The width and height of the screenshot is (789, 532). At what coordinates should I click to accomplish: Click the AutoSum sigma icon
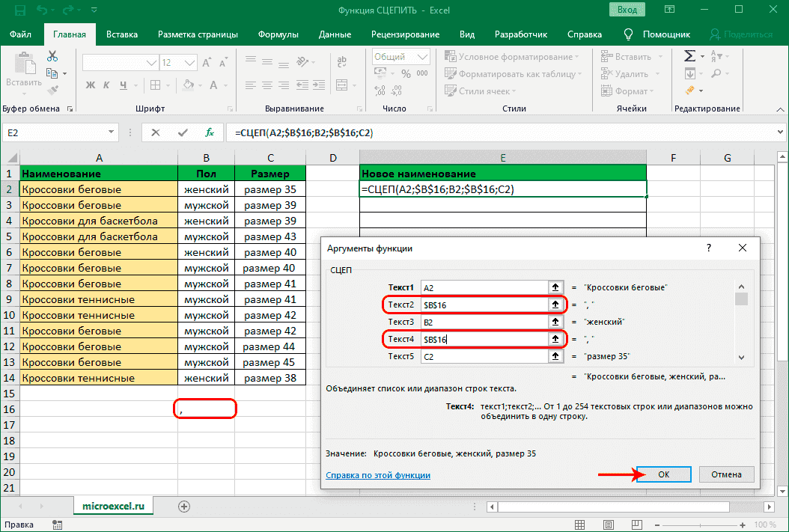[x=689, y=57]
